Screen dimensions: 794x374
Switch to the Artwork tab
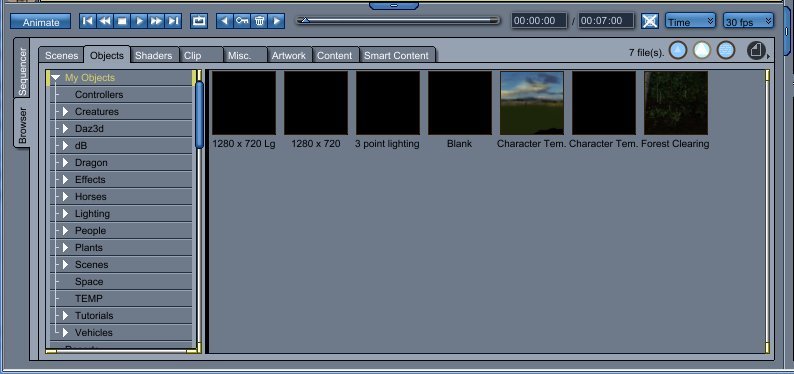click(x=289, y=56)
